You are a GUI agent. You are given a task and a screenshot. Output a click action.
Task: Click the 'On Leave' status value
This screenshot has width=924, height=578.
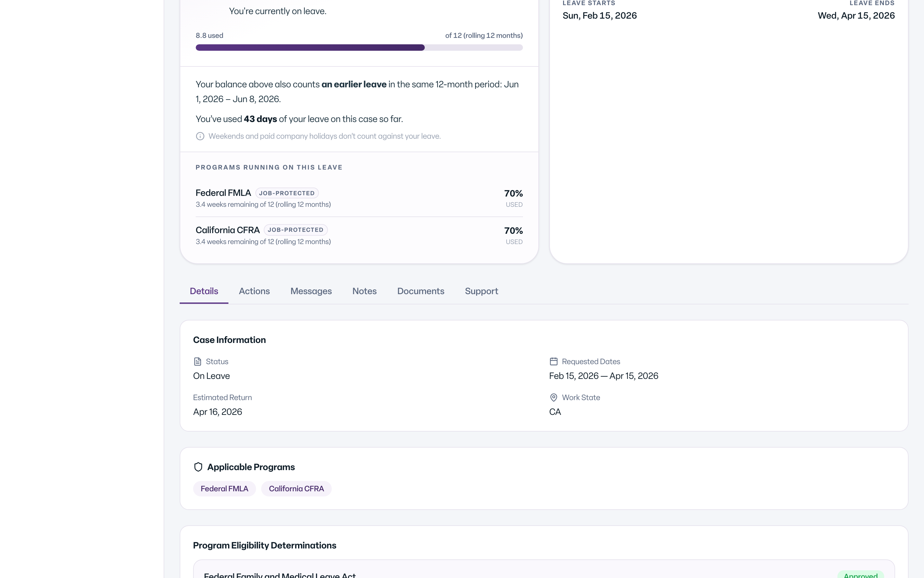[x=211, y=376]
